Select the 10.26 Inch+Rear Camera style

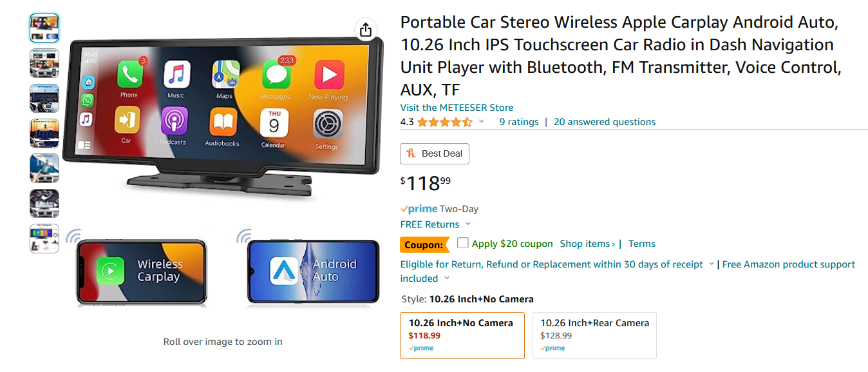click(594, 335)
